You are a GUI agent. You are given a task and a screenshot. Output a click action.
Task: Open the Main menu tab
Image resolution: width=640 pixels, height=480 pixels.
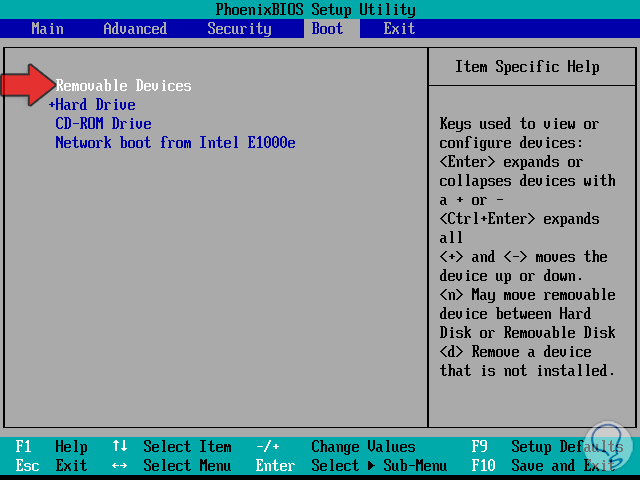tap(47, 29)
